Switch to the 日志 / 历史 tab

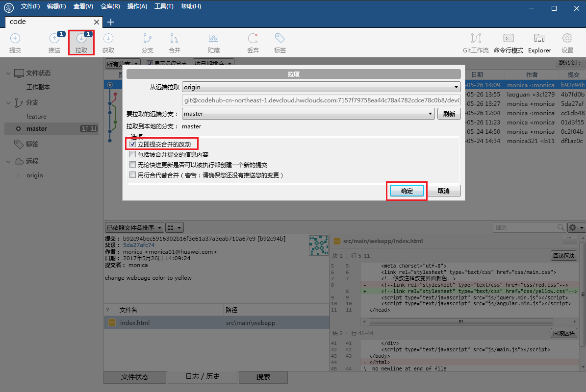[203, 377]
